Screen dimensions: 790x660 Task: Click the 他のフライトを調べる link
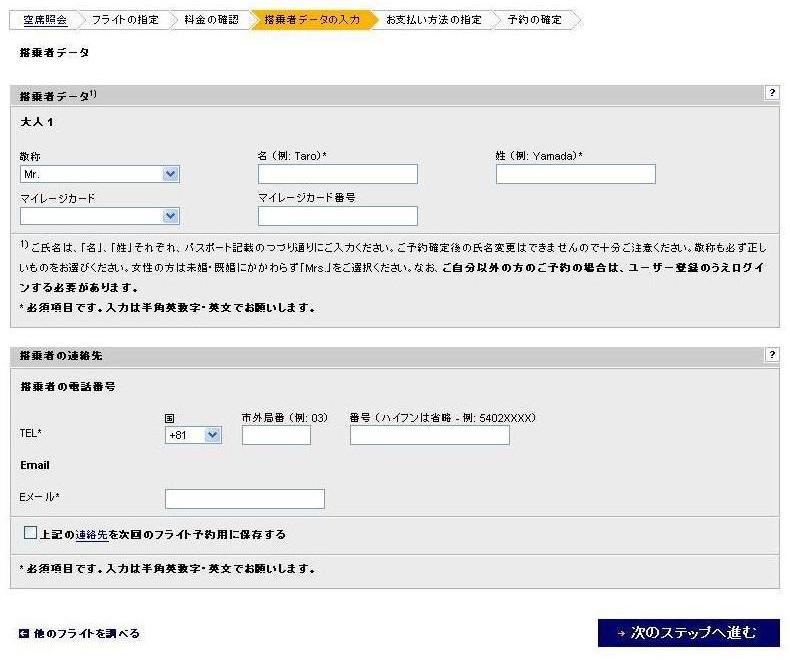tap(85, 634)
